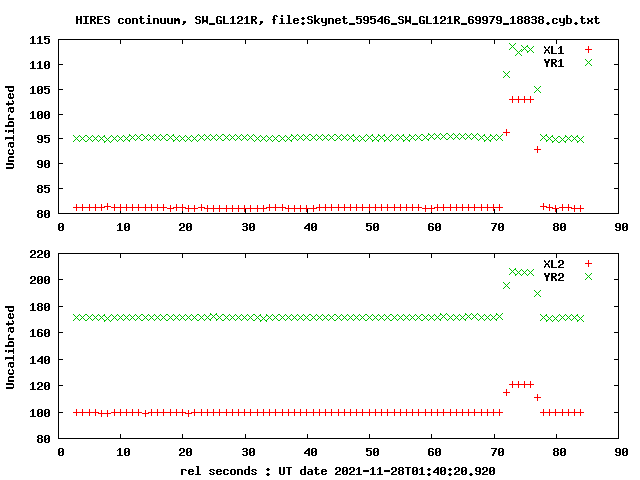The height and width of the screenshot is (480, 640).
Task: Click the 'rel seconds : UT date' axis label
Action: (338, 471)
